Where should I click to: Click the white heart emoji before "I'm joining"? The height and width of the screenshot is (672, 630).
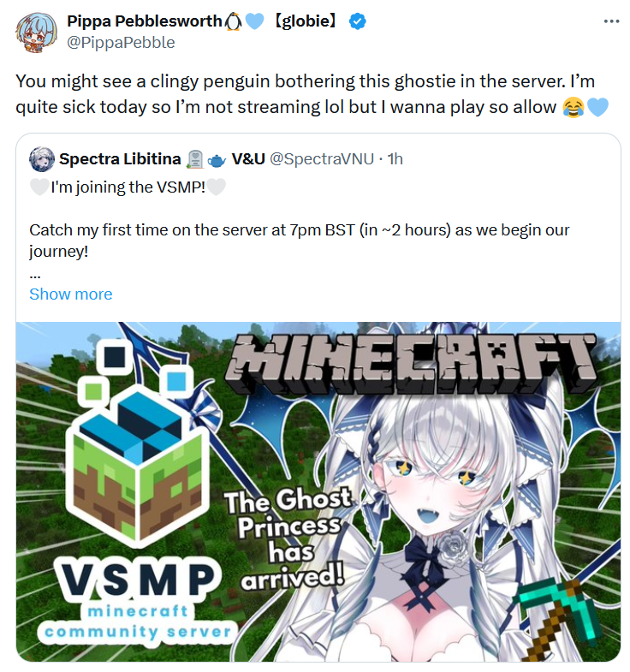coord(39,187)
